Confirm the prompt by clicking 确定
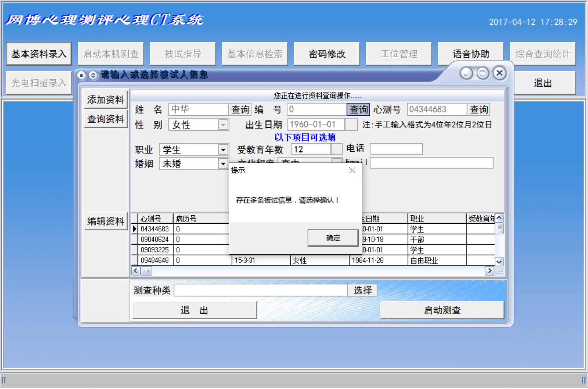 pyautogui.click(x=333, y=238)
